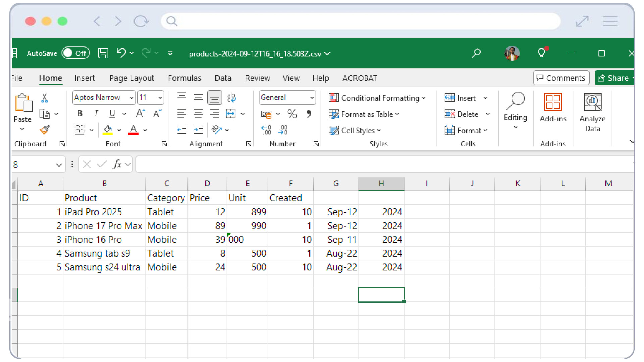This screenshot has height=362, width=644.
Task: Expand Name Box dropdown
Action: click(x=59, y=165)
